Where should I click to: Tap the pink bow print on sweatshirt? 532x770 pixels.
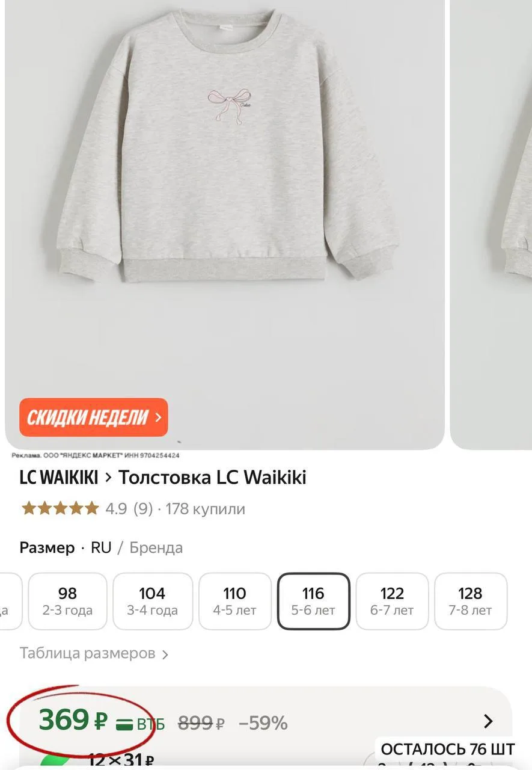coord(230,105)
